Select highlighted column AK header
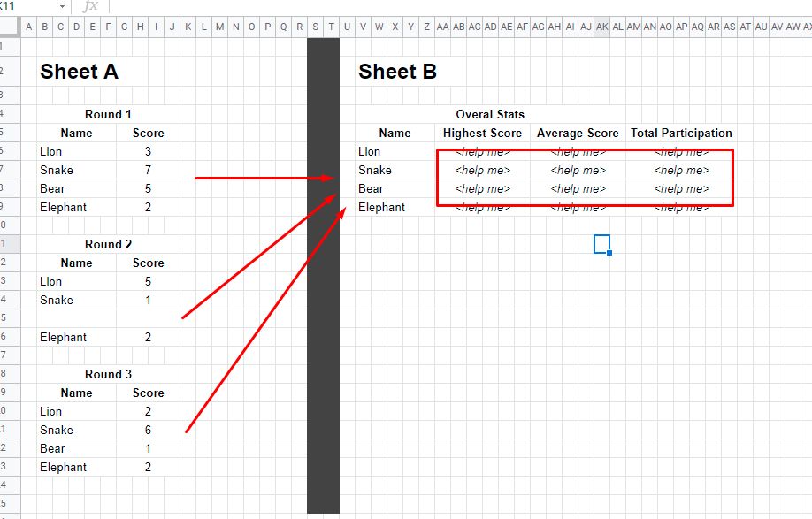 tap(601, 27)
